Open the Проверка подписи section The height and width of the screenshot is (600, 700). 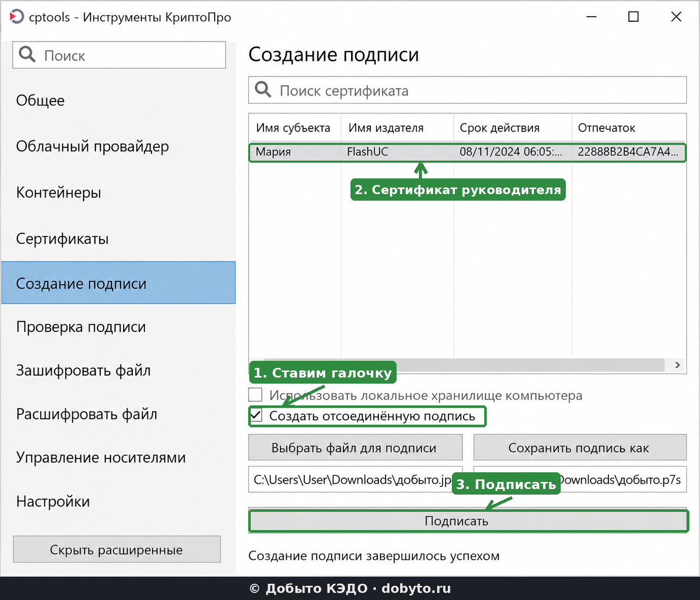pyautogui.click(x=119, y=327)
